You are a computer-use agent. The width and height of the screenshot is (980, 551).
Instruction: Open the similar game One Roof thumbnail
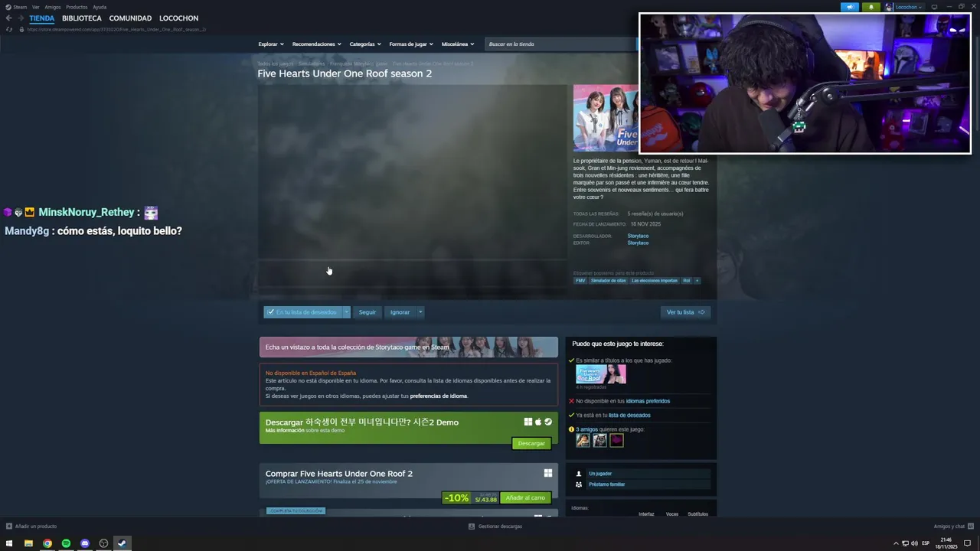coord(601,374)
